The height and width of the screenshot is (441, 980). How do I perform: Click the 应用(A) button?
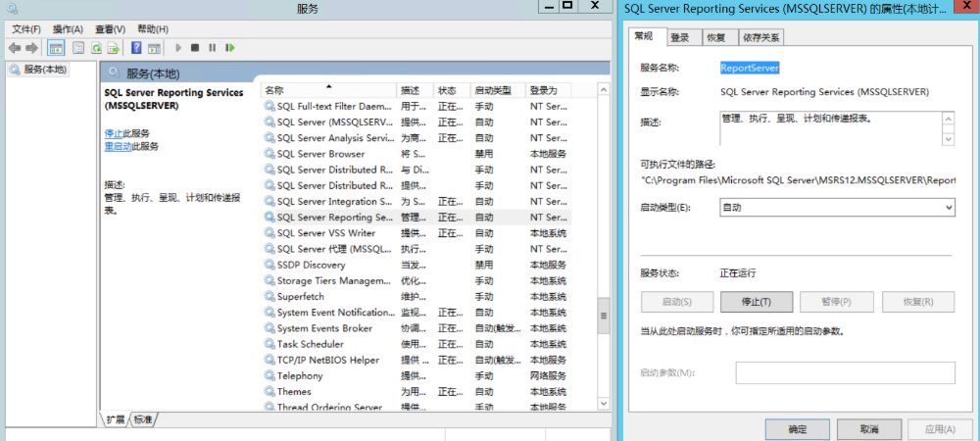pos(940,429)
